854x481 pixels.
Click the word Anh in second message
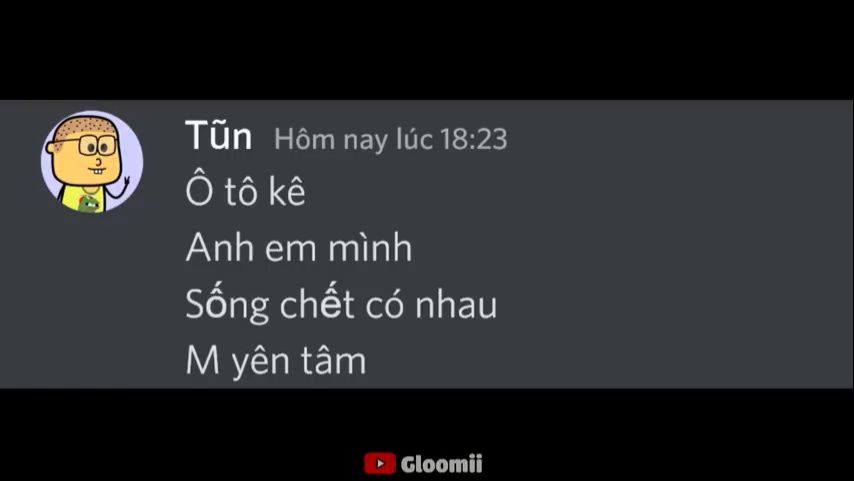(x=219, y=248)
